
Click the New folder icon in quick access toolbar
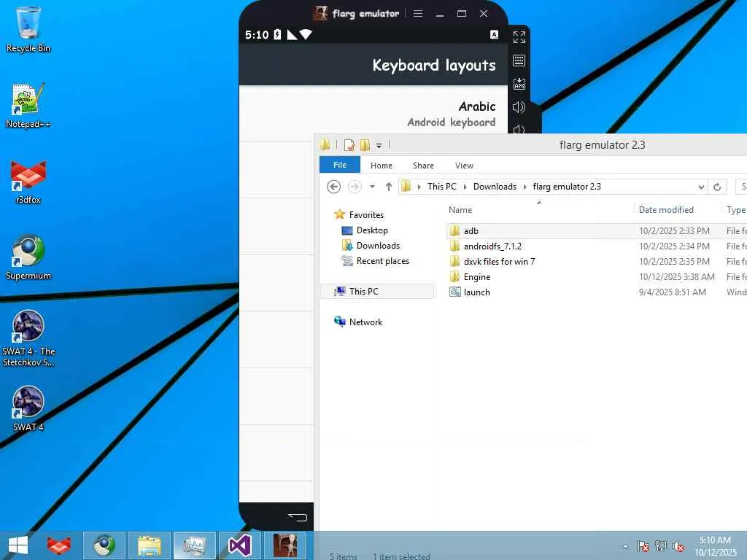(365, 144)
